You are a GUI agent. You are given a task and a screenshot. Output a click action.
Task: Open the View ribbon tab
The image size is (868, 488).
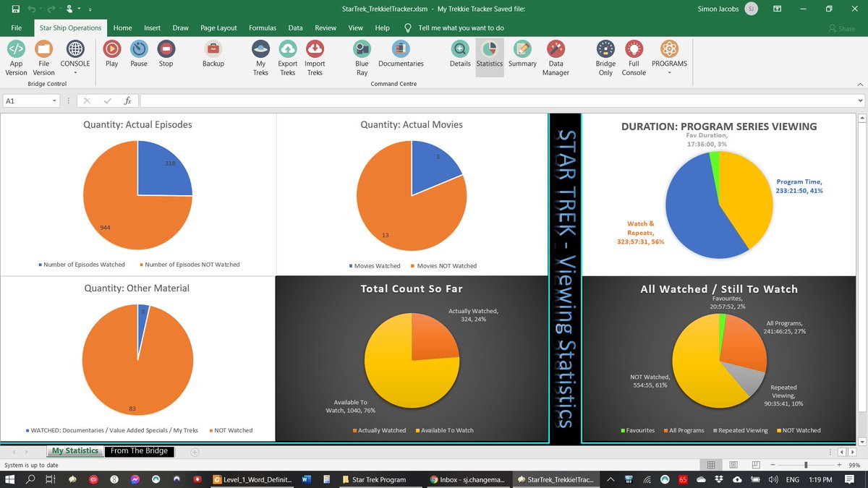pos(356,28)
